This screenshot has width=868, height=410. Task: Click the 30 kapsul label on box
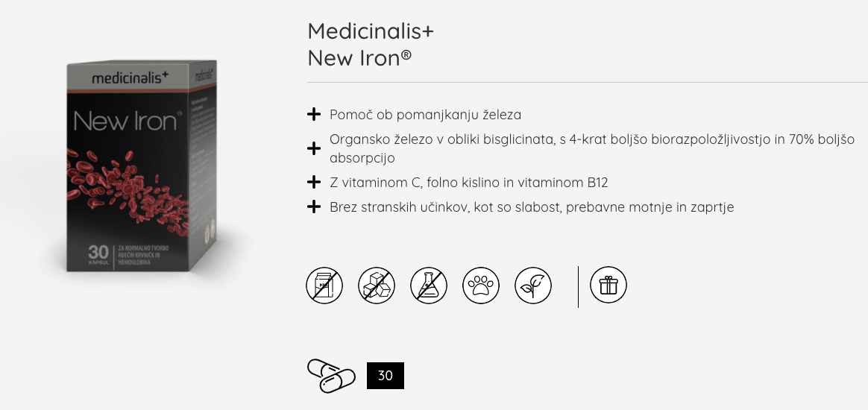coord(98,255)
